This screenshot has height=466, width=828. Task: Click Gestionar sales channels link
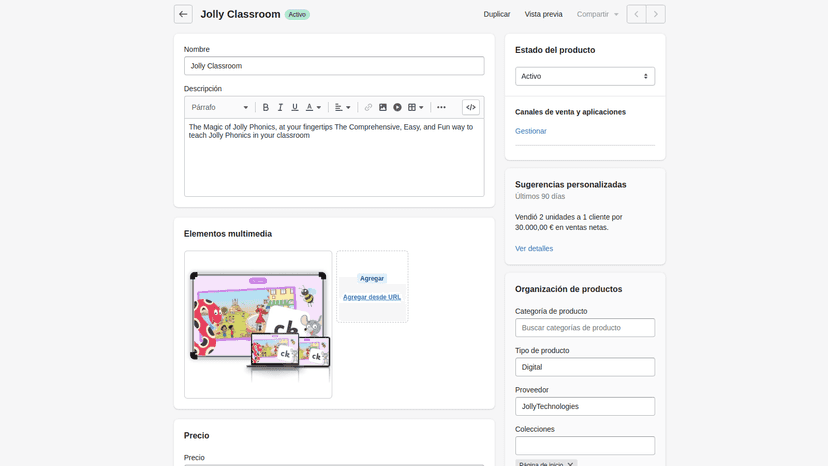(531, 131)
